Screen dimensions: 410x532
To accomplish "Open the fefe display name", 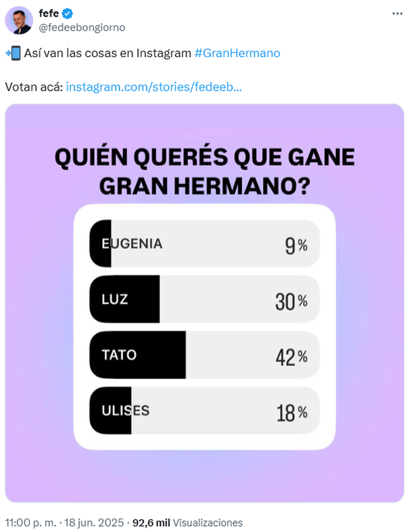I will tap(49, 13).
